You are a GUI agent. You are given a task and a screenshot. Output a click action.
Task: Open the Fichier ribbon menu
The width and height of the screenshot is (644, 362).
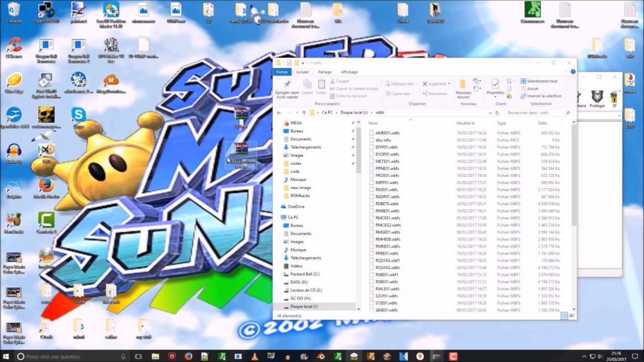[282, 72]
